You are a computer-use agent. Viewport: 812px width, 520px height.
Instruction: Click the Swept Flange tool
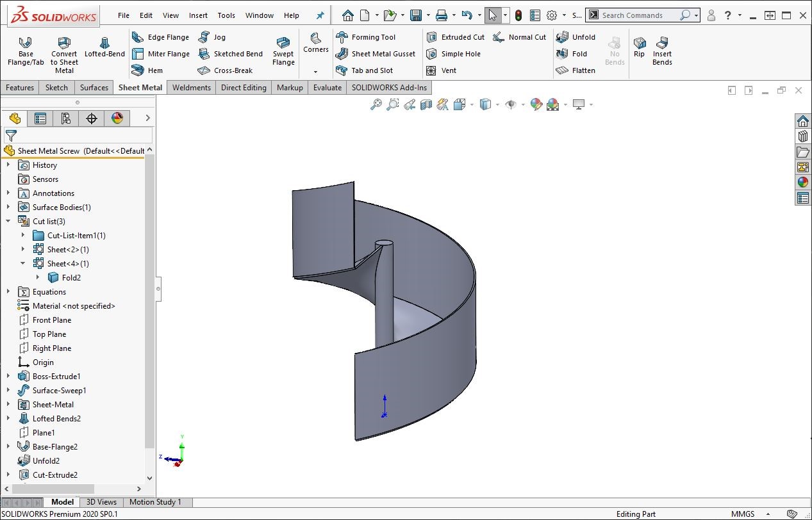[x=283, y=51]
